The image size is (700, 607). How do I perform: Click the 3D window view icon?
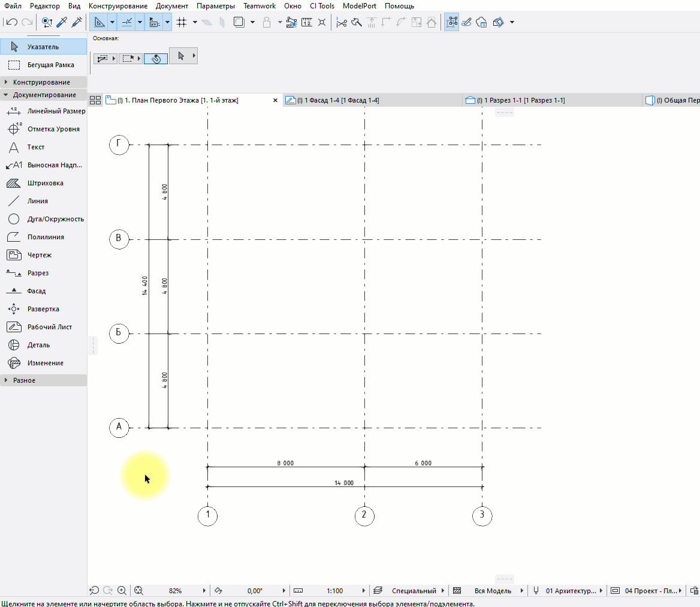[x=498, y=22]
